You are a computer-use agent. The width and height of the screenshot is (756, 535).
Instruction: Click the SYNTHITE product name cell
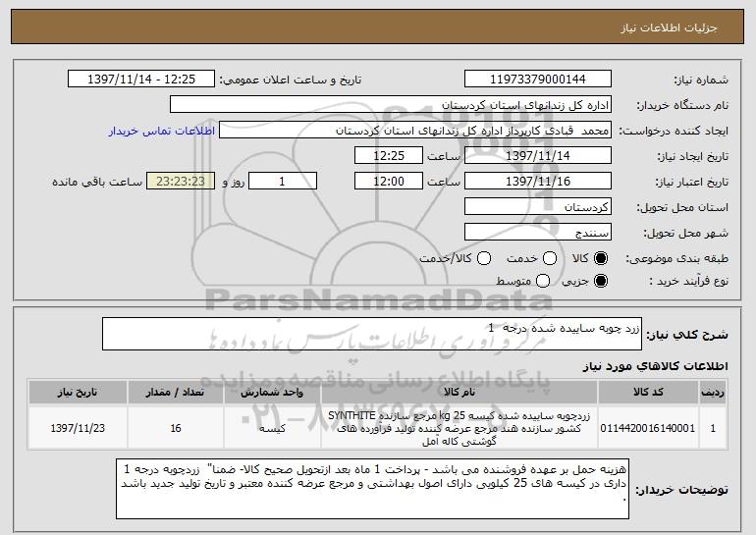[x=459, y=428]
